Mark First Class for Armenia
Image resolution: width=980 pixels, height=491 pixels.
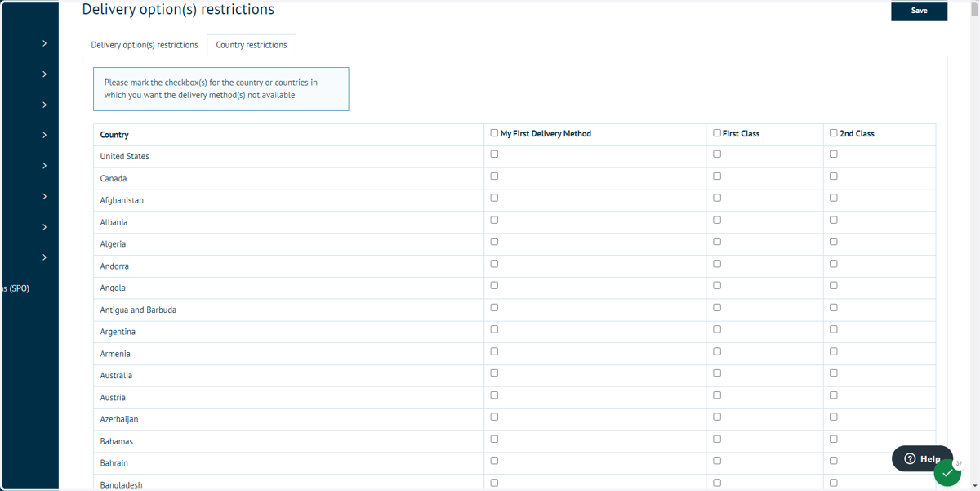[717, 351]
